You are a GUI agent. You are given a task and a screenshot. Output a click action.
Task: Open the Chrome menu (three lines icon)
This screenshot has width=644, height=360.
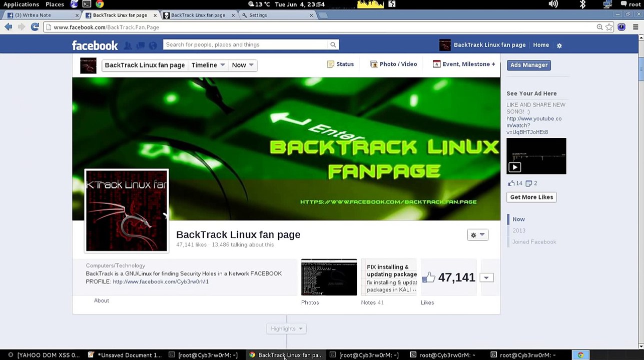635,27
